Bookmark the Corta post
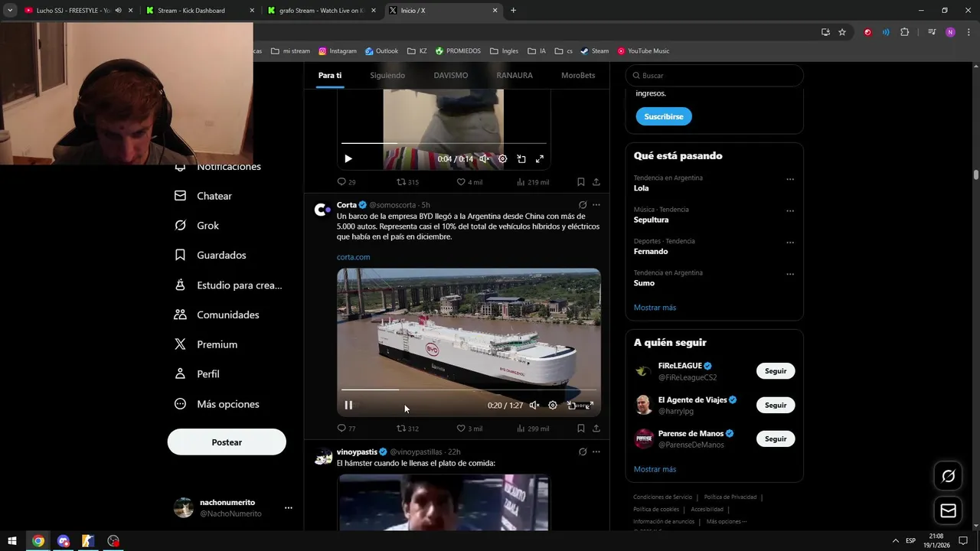The height and width of the screenshot is (551, 980). (581, 429)
